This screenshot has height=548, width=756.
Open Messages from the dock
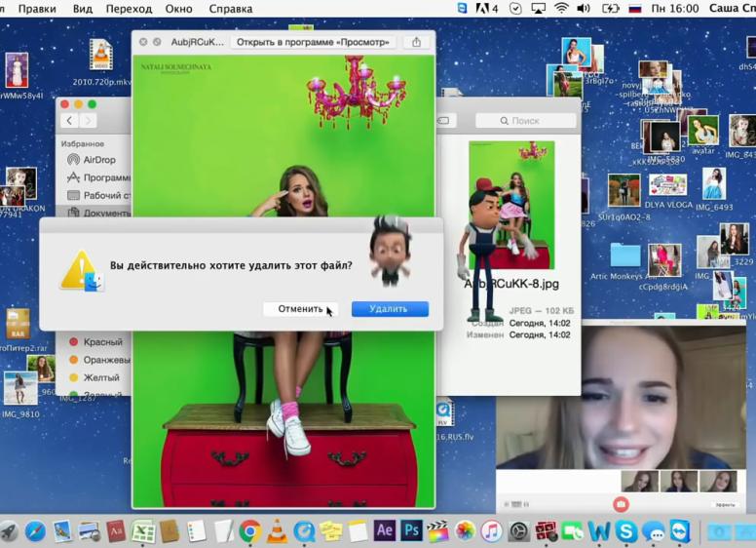(654, 531)
